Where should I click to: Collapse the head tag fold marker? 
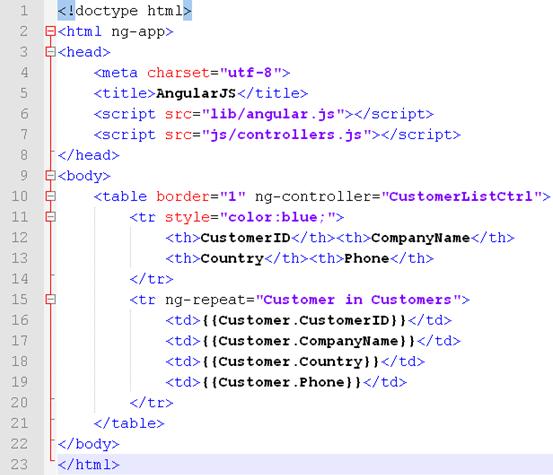[51, 52]
